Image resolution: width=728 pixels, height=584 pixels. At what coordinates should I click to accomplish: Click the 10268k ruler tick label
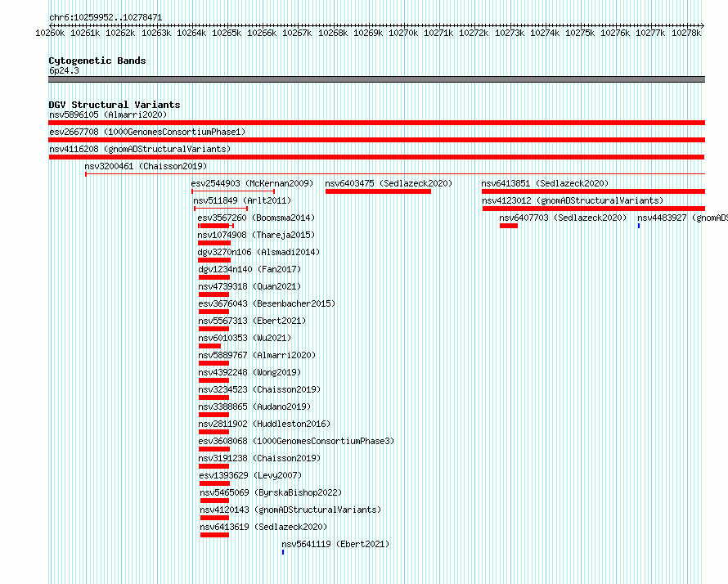coord(332,33)
